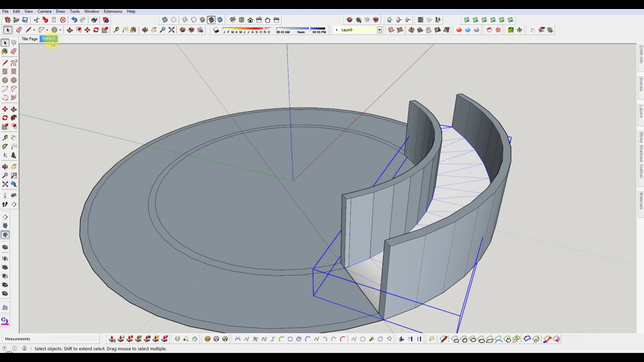The height and width of the screenshot is (362, 644).
Task: Select the Paint Bucket tool in left toolbar
Action: point(5,51)
